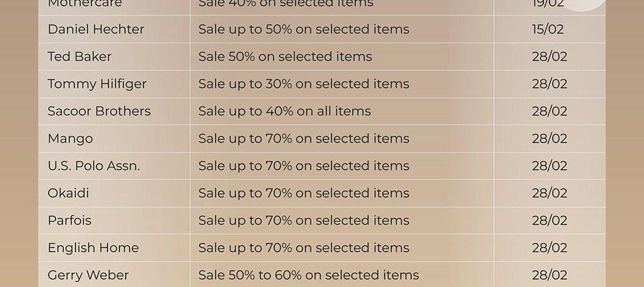Viewport: 644px width, 287px height.
Task: Click 'Sale 50% to 60%' Gerry Weber offer
Action: (x=308, y=275)
